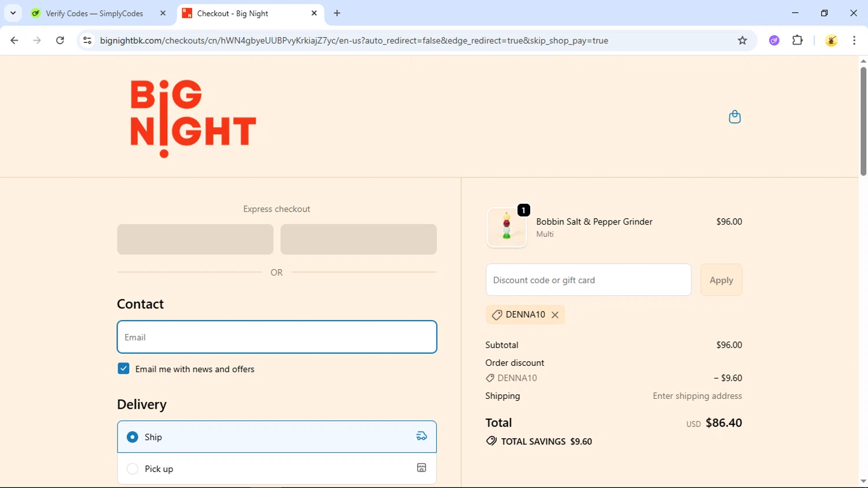Click the store icon in Pick up row
The image size is (868, 488).
tap(422, 468)
